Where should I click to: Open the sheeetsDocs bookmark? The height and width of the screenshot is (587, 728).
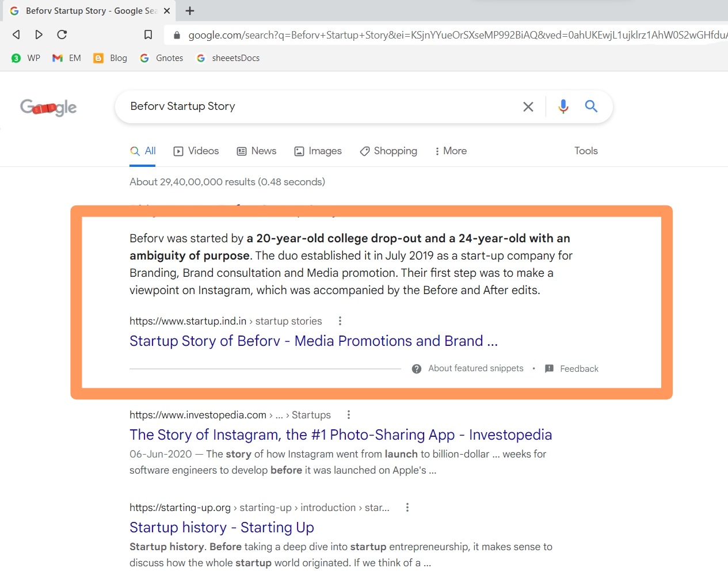228,58
